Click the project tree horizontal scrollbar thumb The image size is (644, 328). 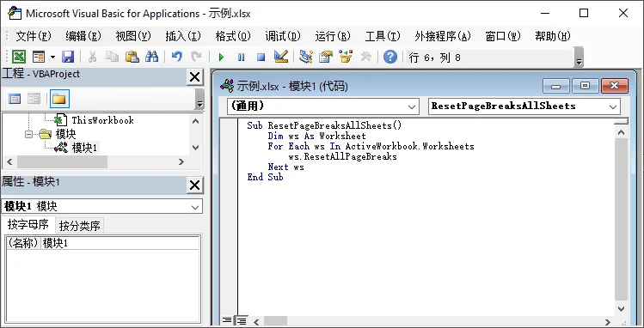click(62, 162)
